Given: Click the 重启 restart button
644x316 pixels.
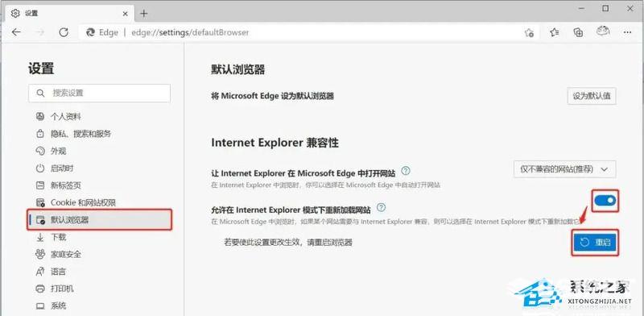Looking at the screenshot, I should 595,243.
